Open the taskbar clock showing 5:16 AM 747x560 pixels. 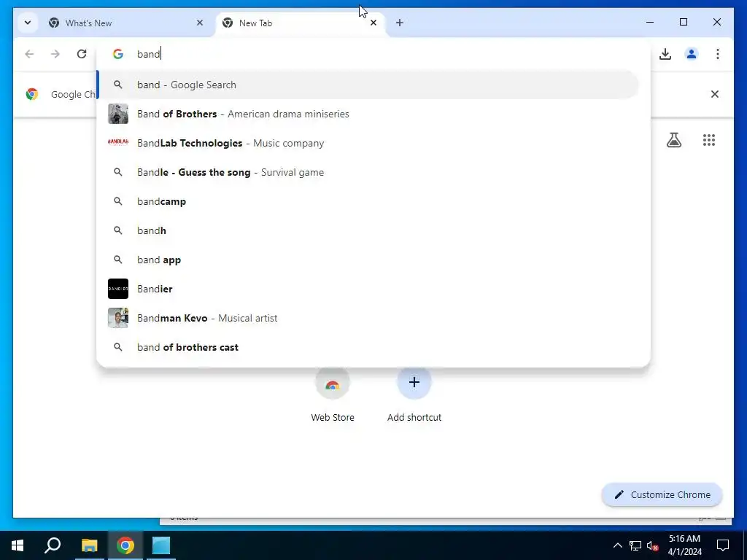pyautogui.click(x=684, y=545)
